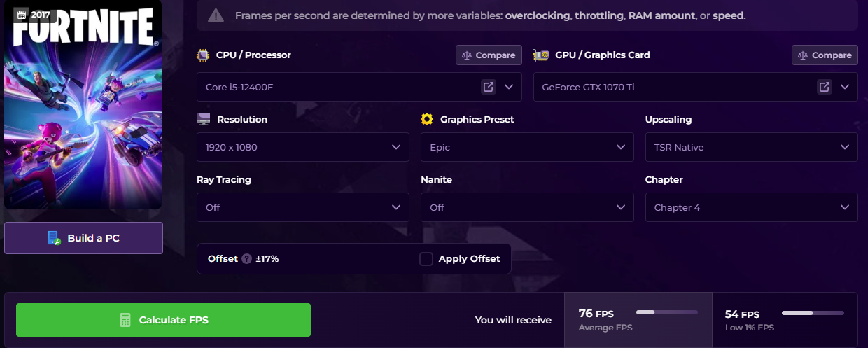
Task: Click the Graphics Preset gear icon
Action: pos(427,120)
